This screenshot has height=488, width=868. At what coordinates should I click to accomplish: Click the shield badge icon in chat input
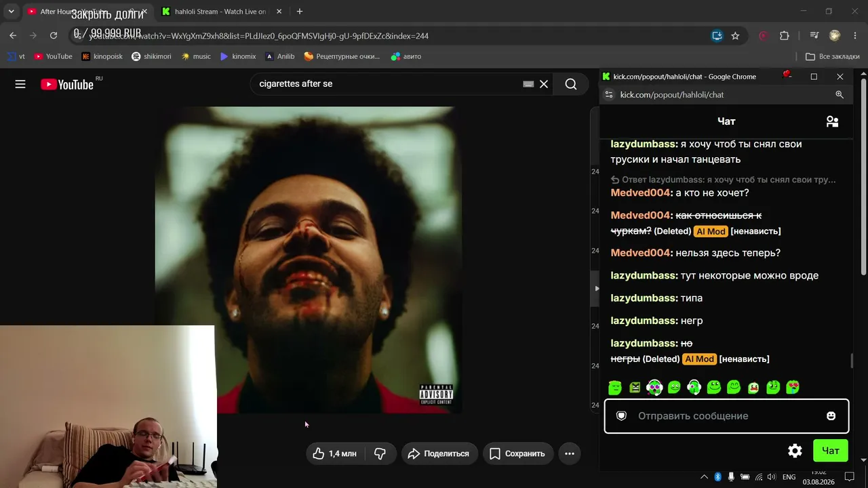(621, 416)
